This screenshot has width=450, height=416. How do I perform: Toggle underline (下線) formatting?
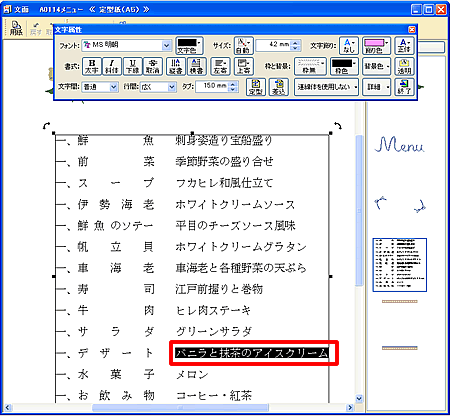click(x=132, y=66)
